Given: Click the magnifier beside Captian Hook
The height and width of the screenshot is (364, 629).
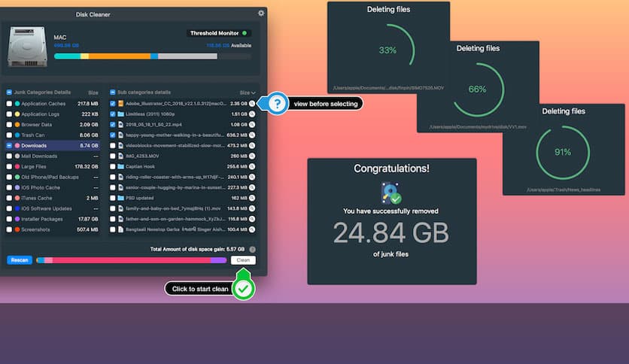Looking at the screenshot, I should (x=252, y=166).
